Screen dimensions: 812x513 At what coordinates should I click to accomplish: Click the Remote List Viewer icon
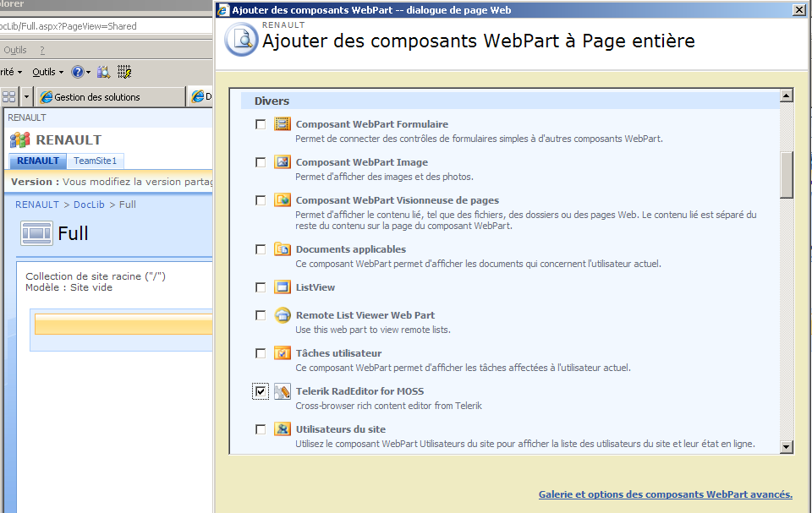point(283,314)
